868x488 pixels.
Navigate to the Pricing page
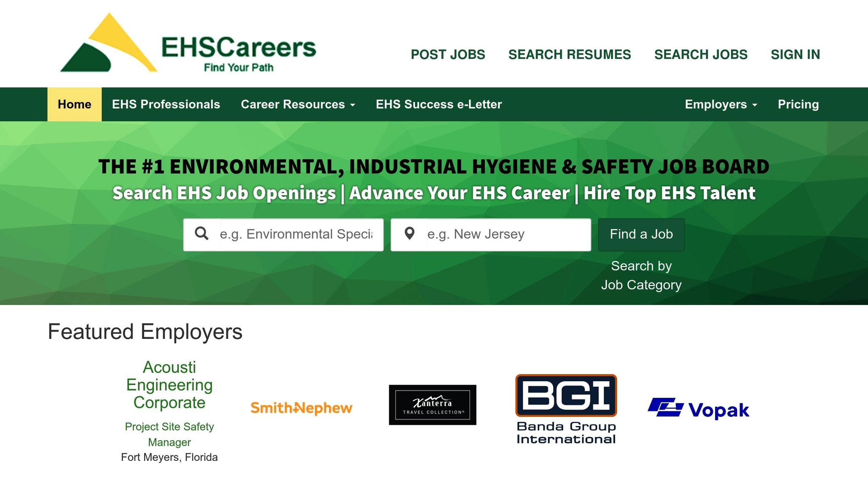click(798, 104)
